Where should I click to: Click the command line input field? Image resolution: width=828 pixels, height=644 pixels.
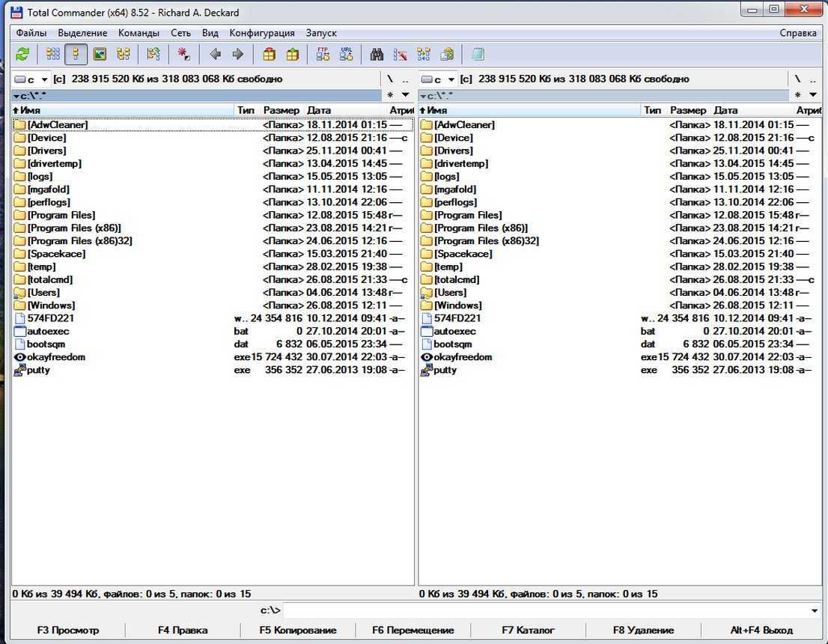tap(547, 610)
